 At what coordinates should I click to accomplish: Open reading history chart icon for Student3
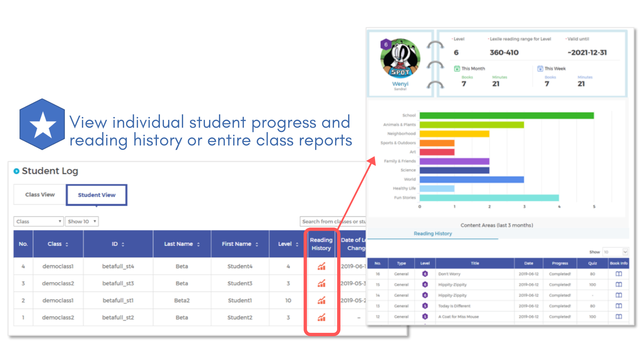[321, 284]
